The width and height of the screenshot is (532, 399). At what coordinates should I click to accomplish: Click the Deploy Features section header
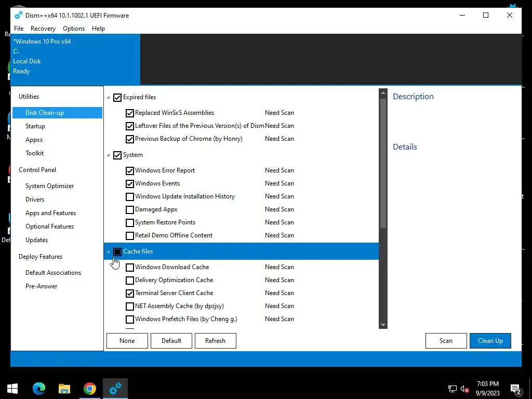(41, 257)
